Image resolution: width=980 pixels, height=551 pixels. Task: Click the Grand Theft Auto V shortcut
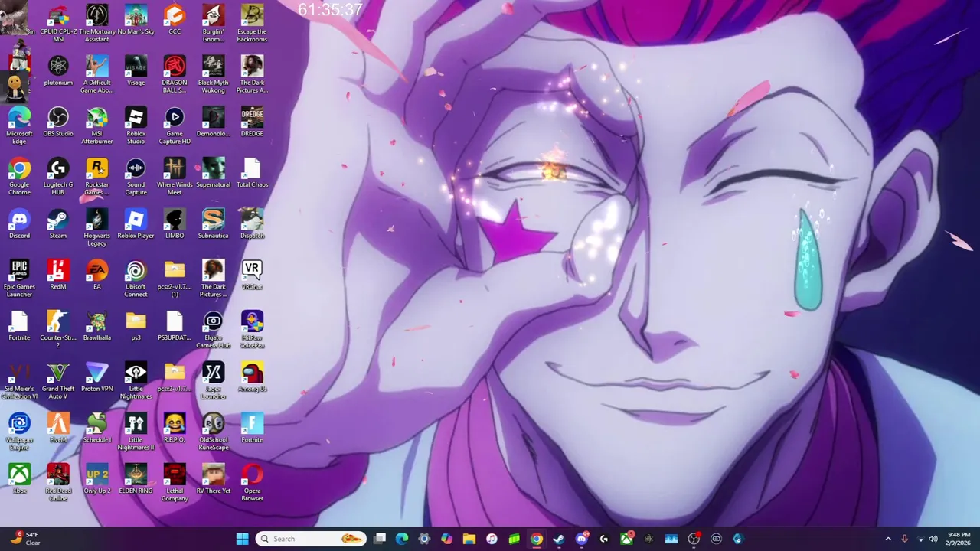pos(58,381)
